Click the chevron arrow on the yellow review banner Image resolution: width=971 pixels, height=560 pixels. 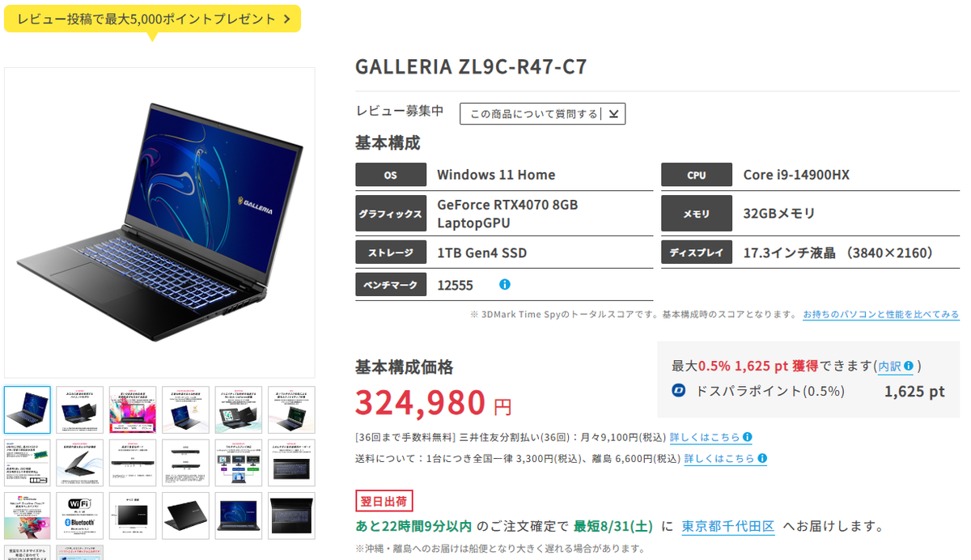[287, 19]
